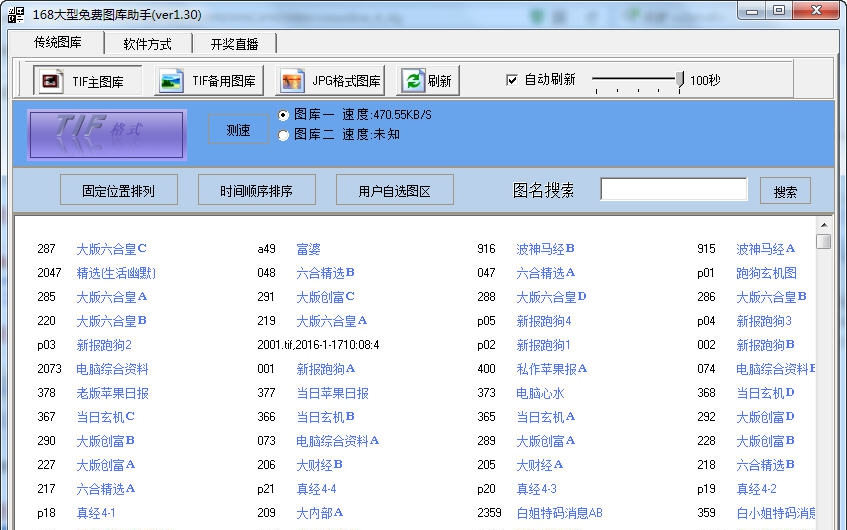
Task: Open the 跑狗玄机图 link
Action: [x=767, y=273]
